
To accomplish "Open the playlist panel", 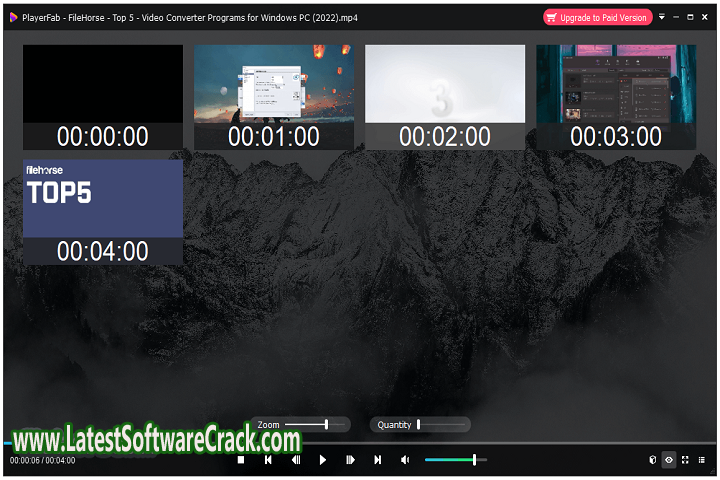I will pyautogui.click(x=701, y=460).
